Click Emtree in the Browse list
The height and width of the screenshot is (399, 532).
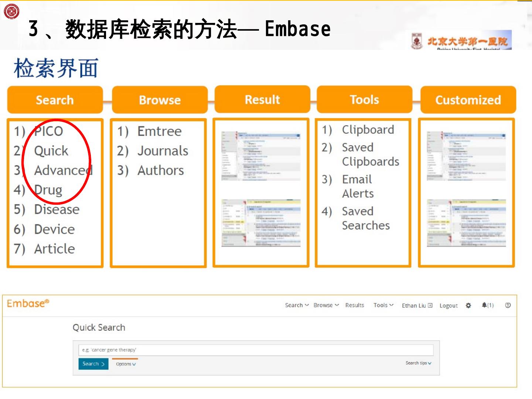tap(159, 131)
